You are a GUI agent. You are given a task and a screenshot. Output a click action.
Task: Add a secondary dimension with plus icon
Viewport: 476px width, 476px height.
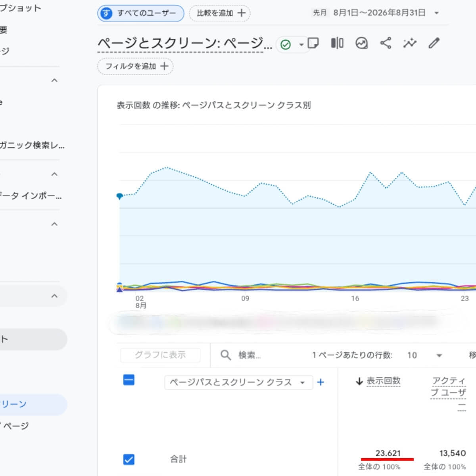coord(321,382)
